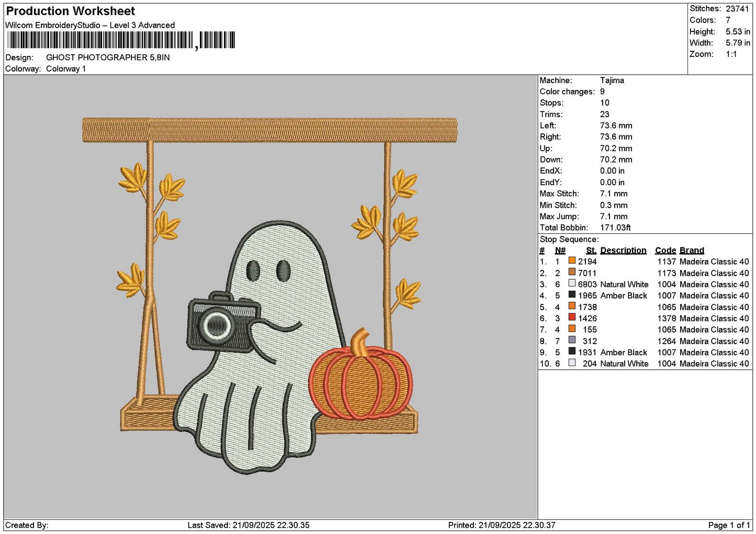756x534 pixels.
Task: Click the 'Created By:' footer label
Action: 27,525
